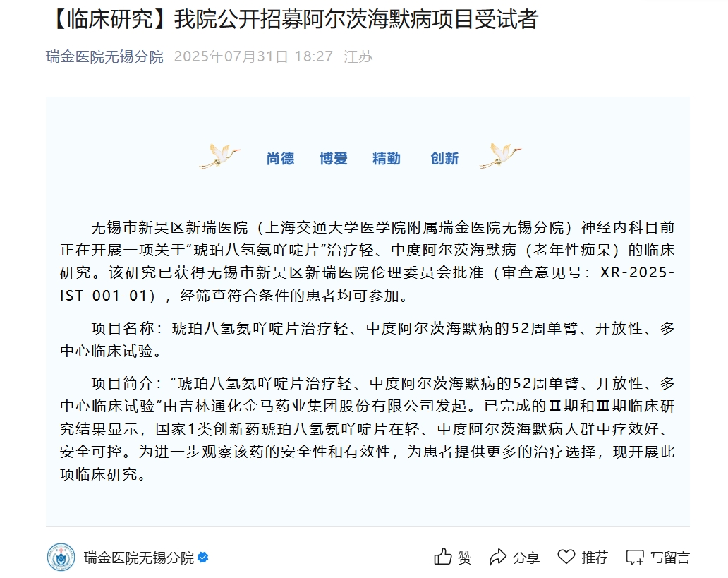Click the 创新 motto word
Viewport: 728px width, 578px height.
tap(445, 159)
